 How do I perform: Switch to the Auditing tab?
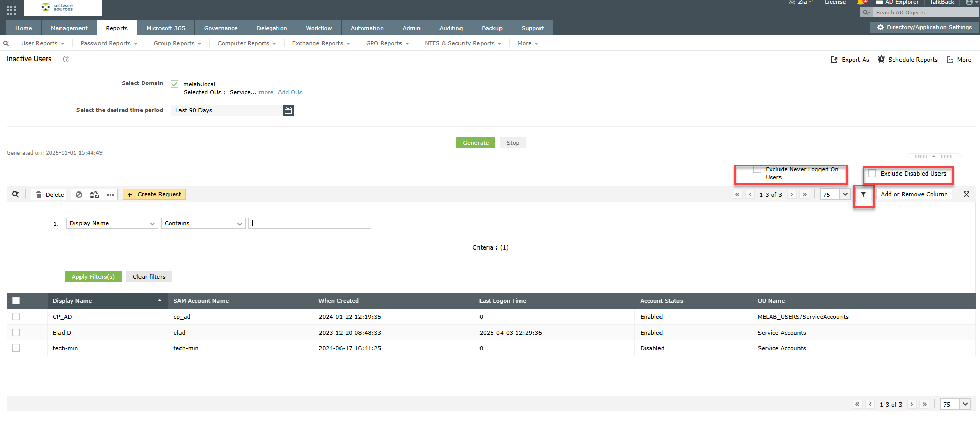pyautogui.click(x=451, y=28)
